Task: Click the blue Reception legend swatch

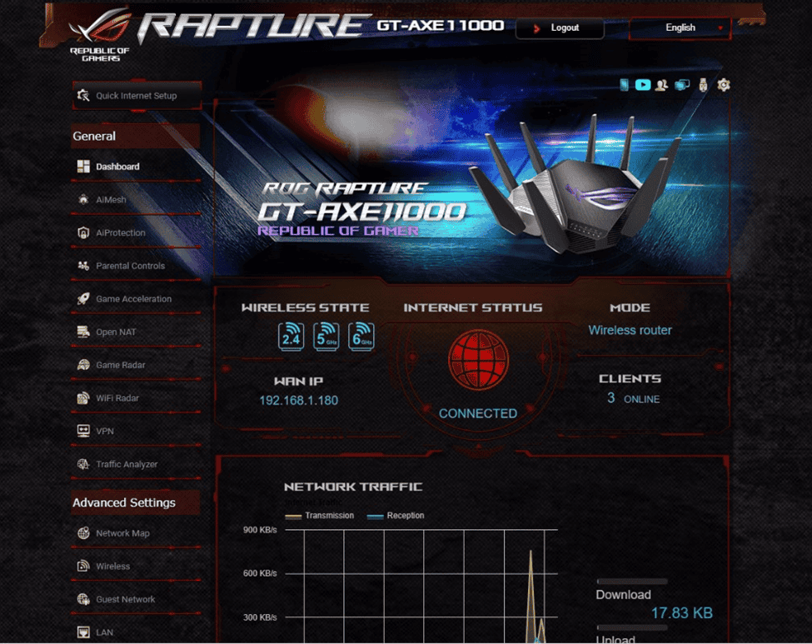Action: [x=375, y=516]
